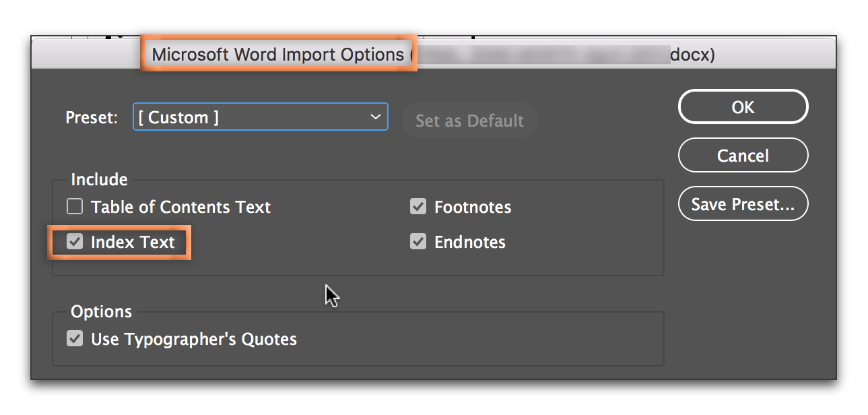Click the "Microsoft Word Import Options" dialog title
The image size is (868, 415).
(x=277, y=55)
